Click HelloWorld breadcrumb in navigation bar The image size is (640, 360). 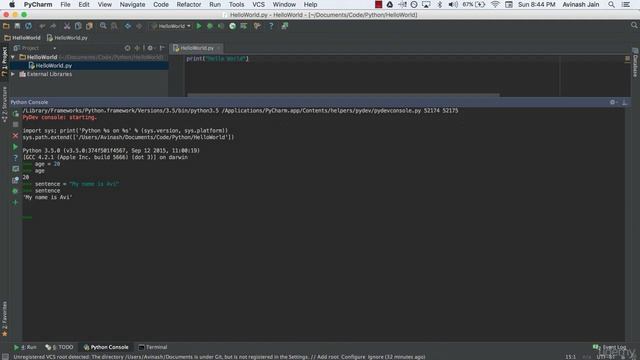pyautogui.click(x=22, y=38)
